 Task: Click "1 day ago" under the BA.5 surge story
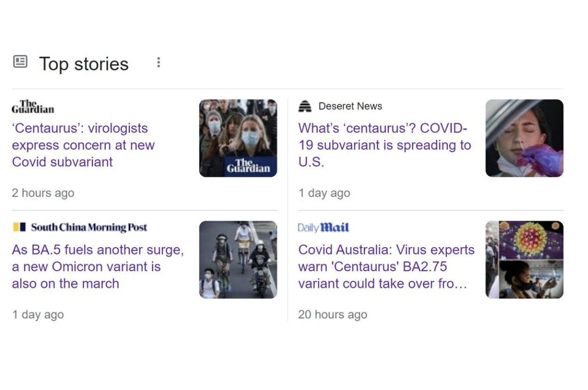coord(38,315)
